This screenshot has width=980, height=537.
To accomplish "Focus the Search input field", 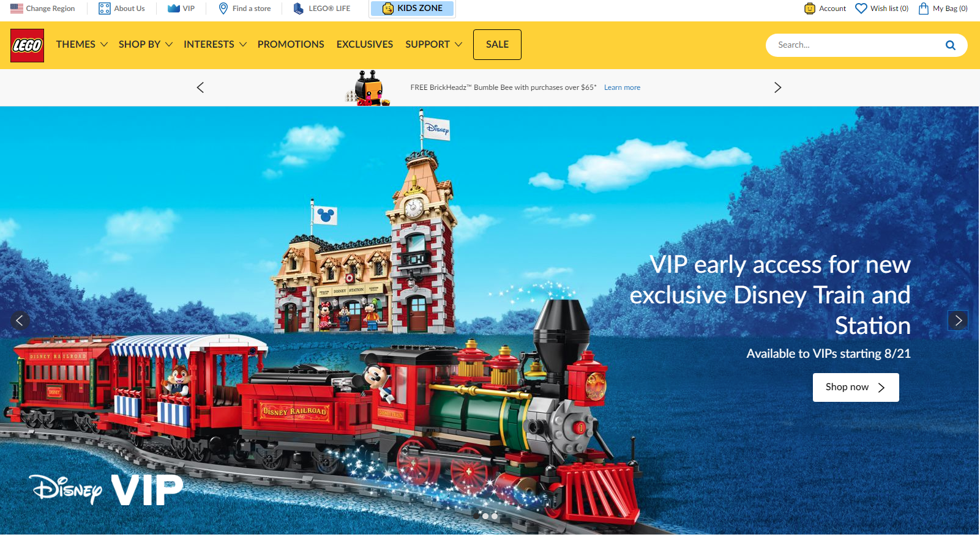I will point(857,45).
